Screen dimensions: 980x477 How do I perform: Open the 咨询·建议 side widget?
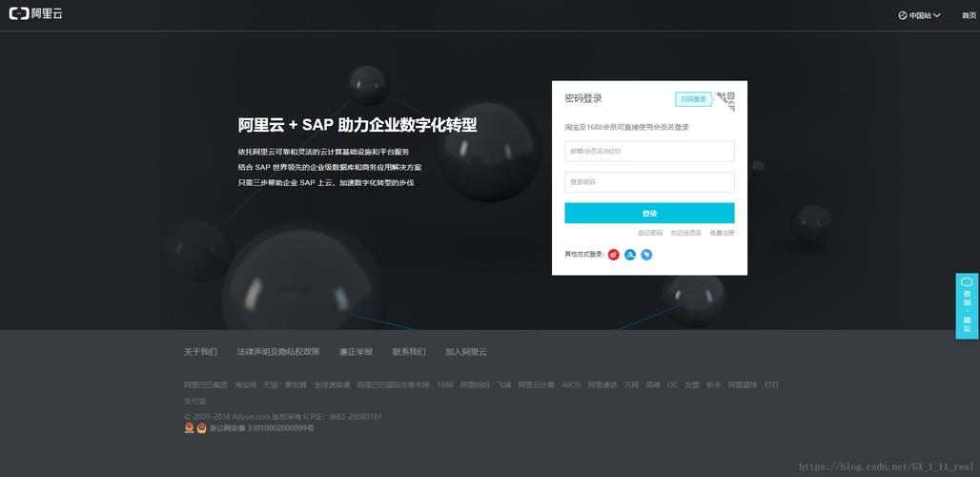[x=967, y=305]
